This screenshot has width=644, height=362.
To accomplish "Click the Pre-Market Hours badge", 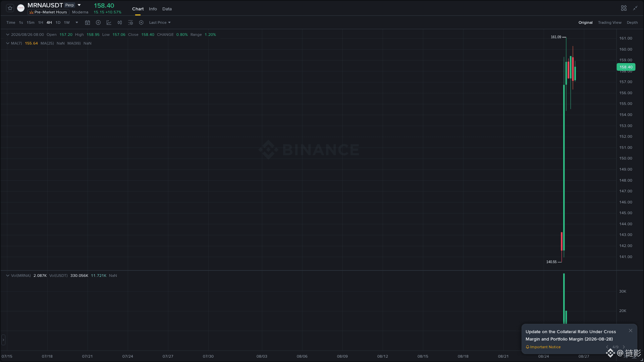I will (48, 12).
